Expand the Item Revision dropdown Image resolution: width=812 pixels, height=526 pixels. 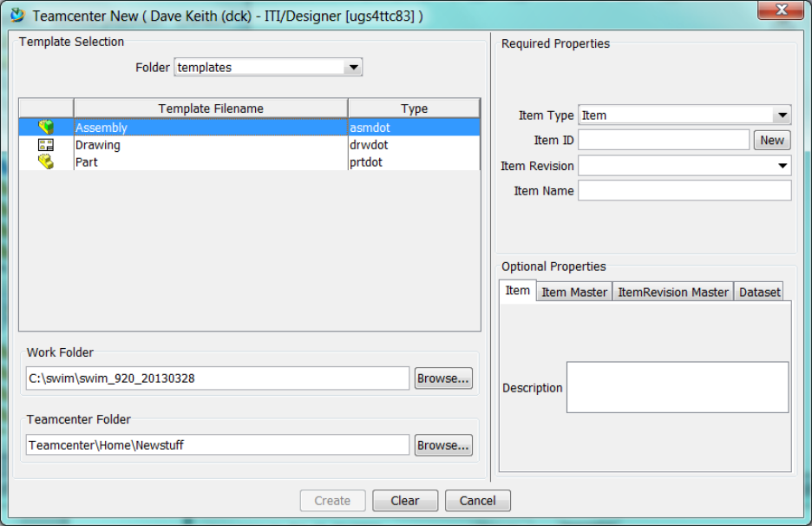click(782, 166)
